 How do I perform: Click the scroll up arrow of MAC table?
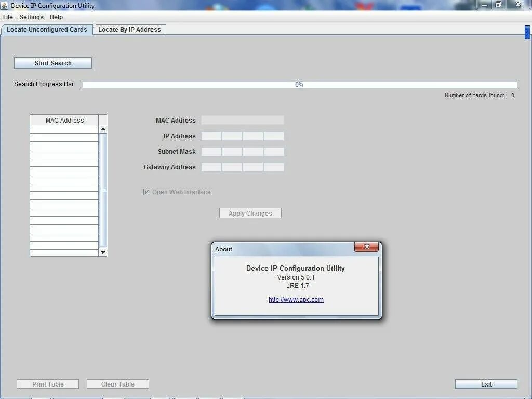point(103,129)
